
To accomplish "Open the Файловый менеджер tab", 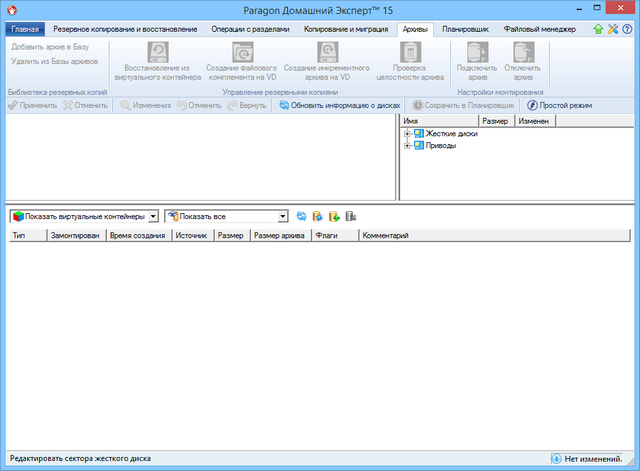I will (540, 30).
